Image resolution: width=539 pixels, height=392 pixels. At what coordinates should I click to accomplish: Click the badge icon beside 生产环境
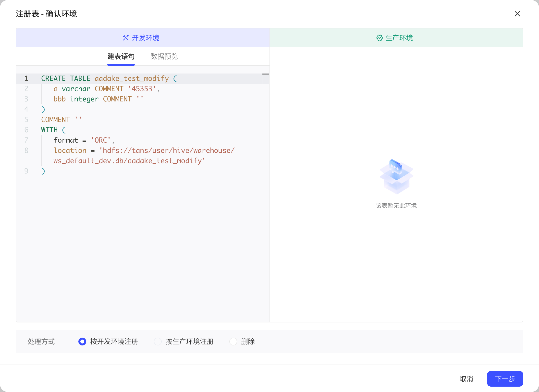coord(380,38)
